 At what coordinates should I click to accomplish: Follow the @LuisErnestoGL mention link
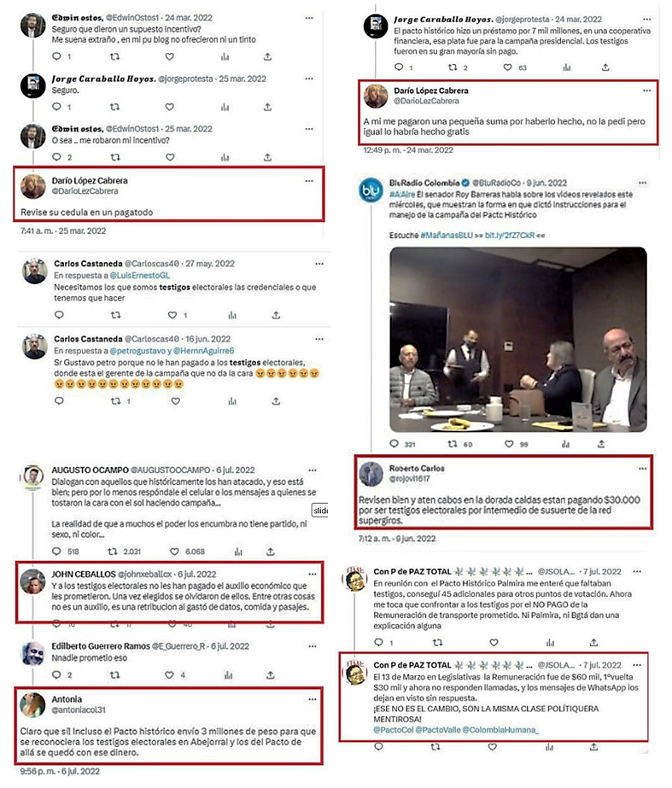click(140, 276)
